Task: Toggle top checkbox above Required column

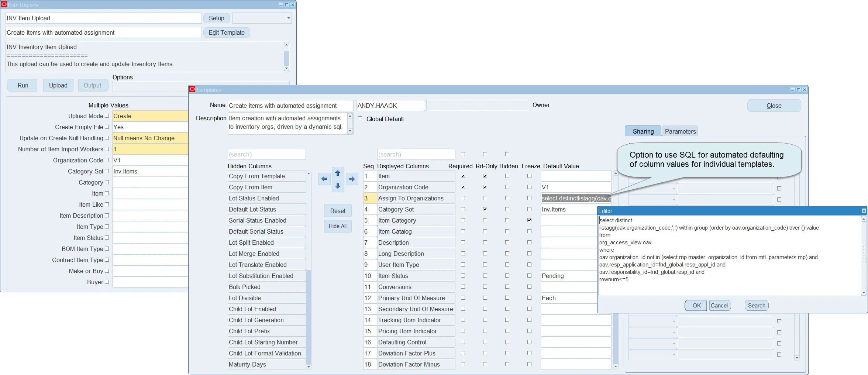Action: point(463,154)
